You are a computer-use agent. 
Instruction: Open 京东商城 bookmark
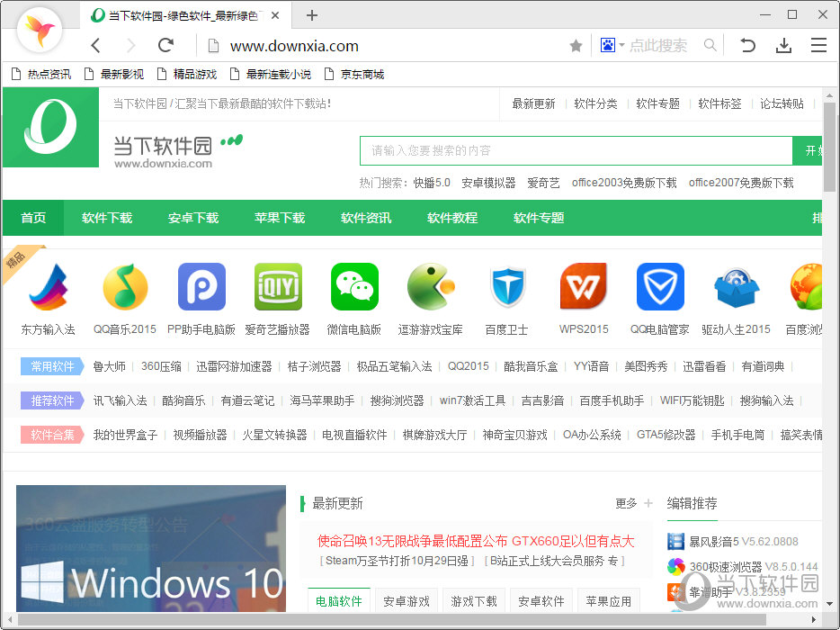[354, 74]
